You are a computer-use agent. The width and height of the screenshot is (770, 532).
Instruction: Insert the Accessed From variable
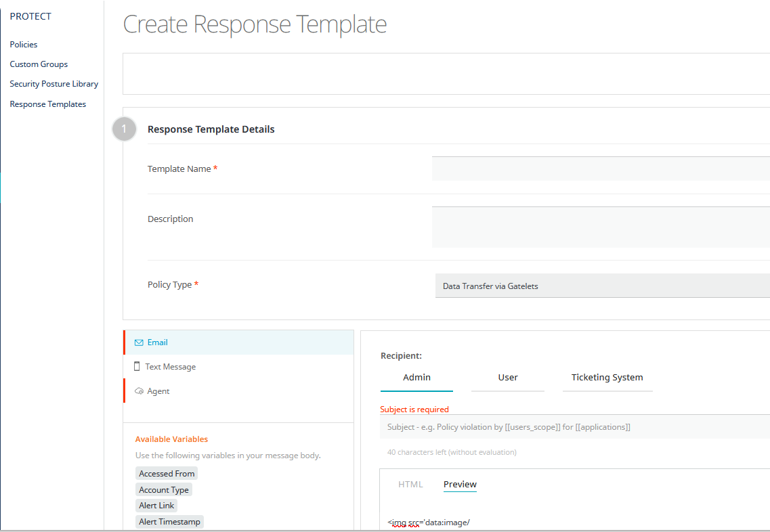(x=167, y=474)
